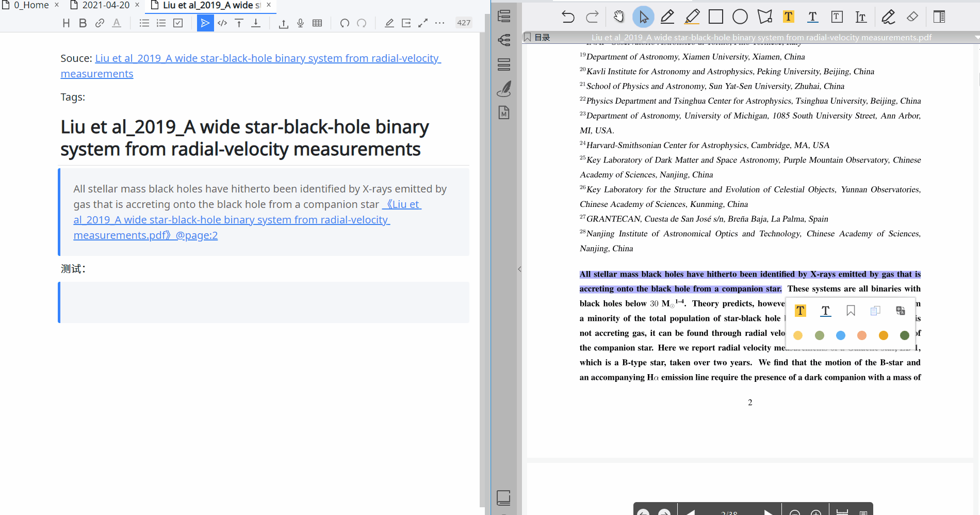The image size is (980, 515).
Task: Open the 目录 table of contents
Action: [x=542, y=38]
